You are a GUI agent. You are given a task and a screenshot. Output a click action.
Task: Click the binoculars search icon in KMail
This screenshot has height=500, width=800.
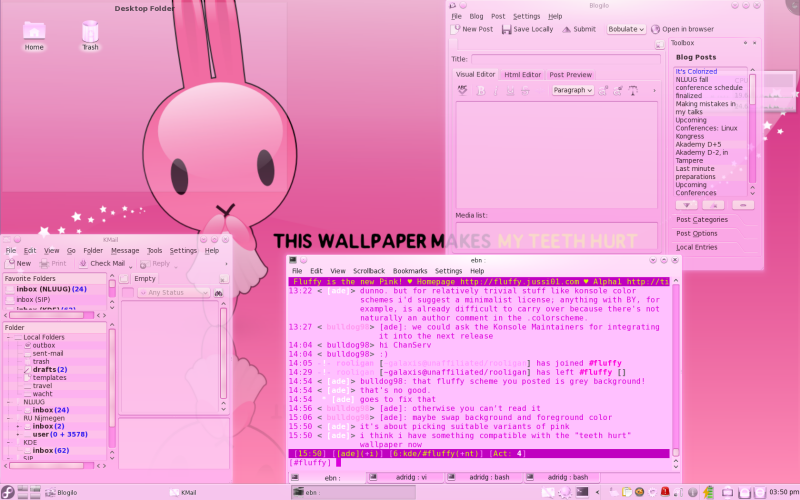[x=218, y=293]
